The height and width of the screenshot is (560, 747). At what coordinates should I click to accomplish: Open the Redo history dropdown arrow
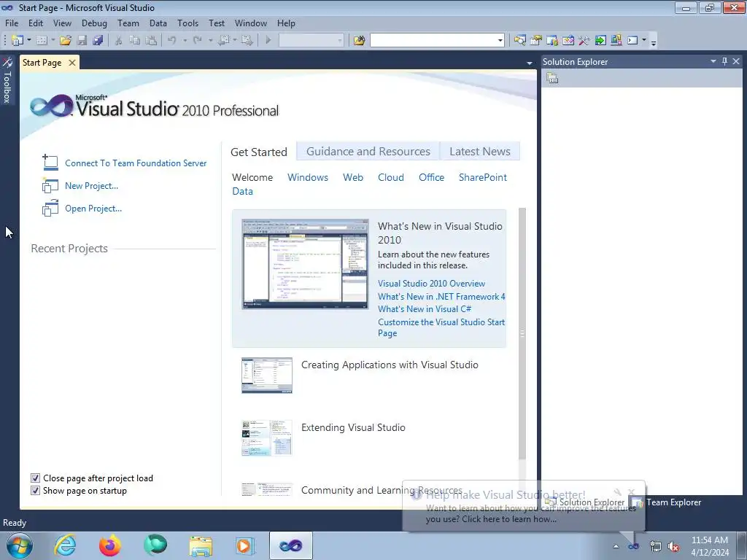click(x=210, y=41)
